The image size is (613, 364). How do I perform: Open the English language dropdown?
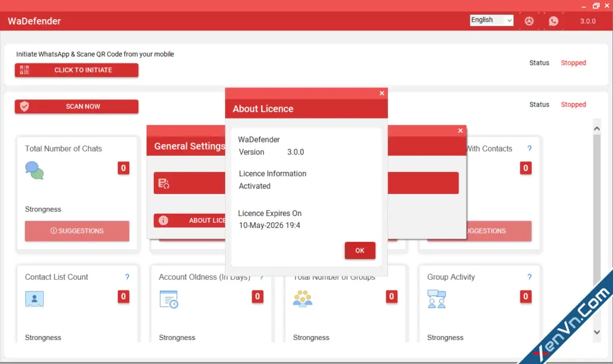pyautogui.click(x=492, y=20)
